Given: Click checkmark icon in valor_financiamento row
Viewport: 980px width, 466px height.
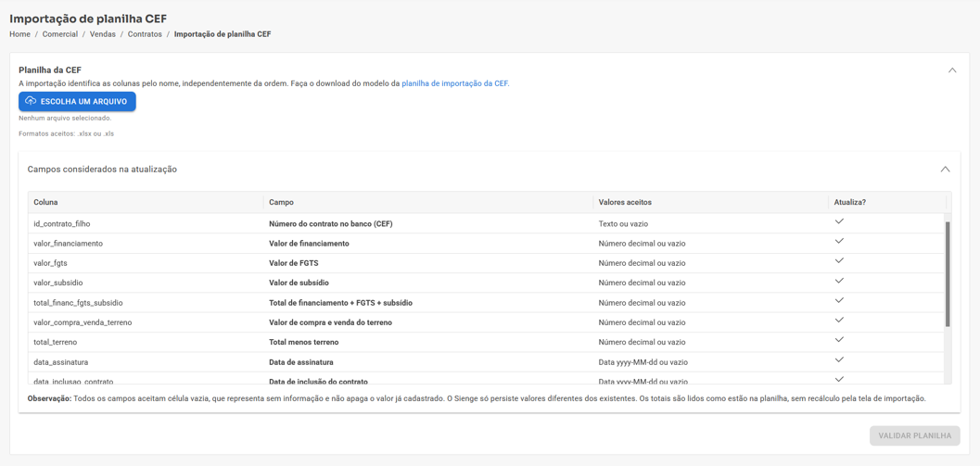Looking at the screenshot, I should [839, 241].
